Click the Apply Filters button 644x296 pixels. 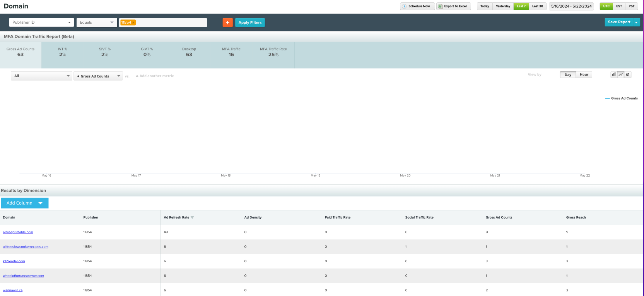point(250,22)
